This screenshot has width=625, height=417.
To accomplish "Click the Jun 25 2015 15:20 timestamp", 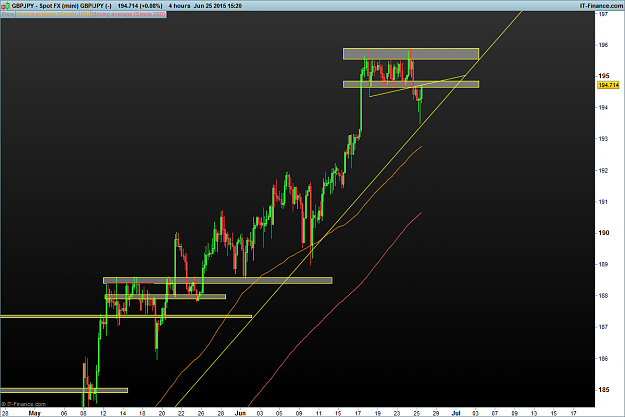I will coord(218,6).
